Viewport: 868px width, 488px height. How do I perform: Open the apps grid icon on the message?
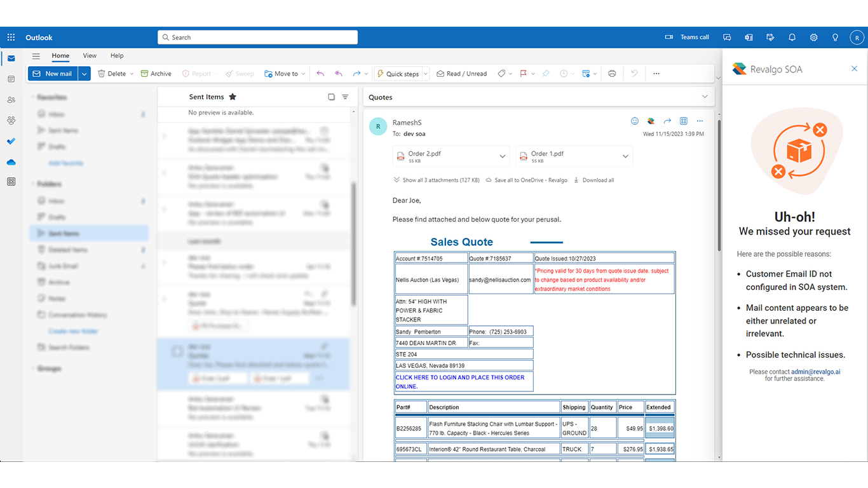point(684,121)
